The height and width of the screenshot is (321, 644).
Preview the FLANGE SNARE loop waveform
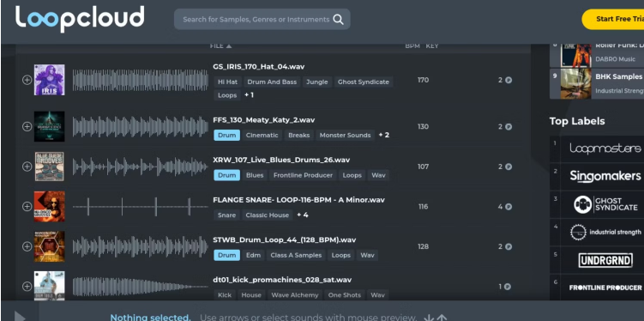[x=141, y=206]
